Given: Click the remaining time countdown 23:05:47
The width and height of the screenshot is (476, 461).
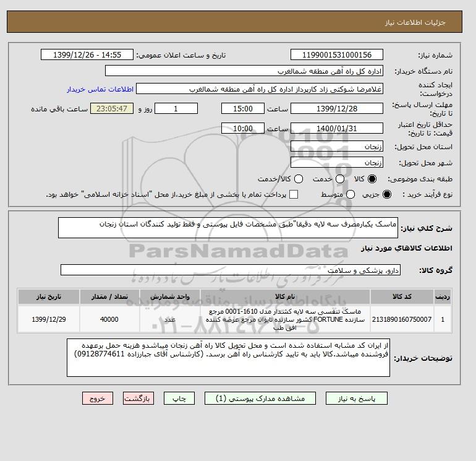Looking at the screenshot, I should tap(112, 109).
